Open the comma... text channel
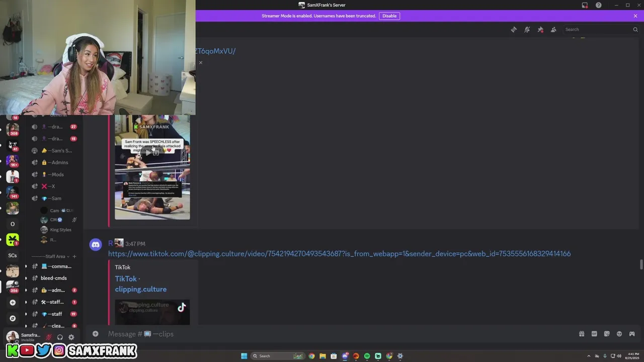Viewport: 644px width, 362px height. tap(53, 266)
